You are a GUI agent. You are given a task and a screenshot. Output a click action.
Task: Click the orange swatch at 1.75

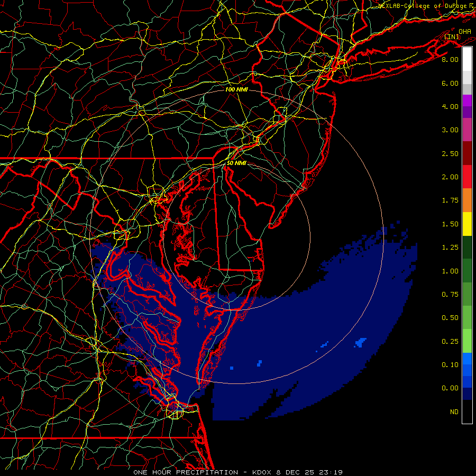467,200
